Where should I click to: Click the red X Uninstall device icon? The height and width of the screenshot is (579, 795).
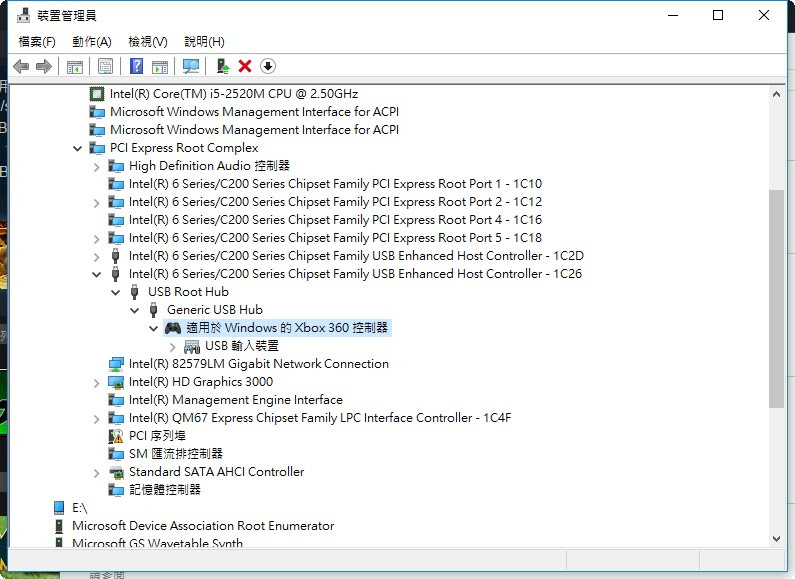[245, 66]
